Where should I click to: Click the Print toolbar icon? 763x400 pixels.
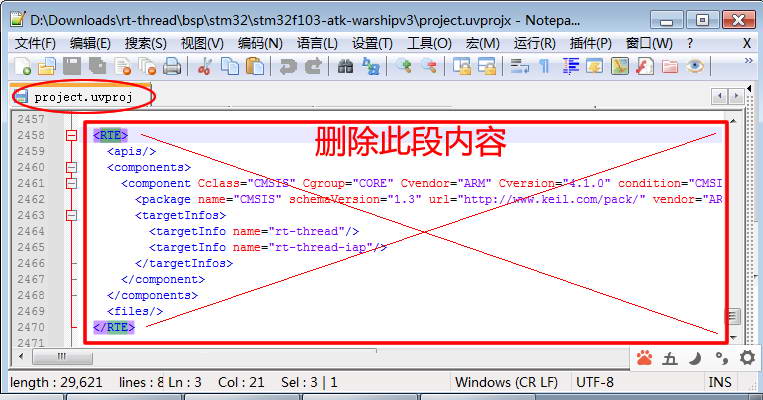172,66
